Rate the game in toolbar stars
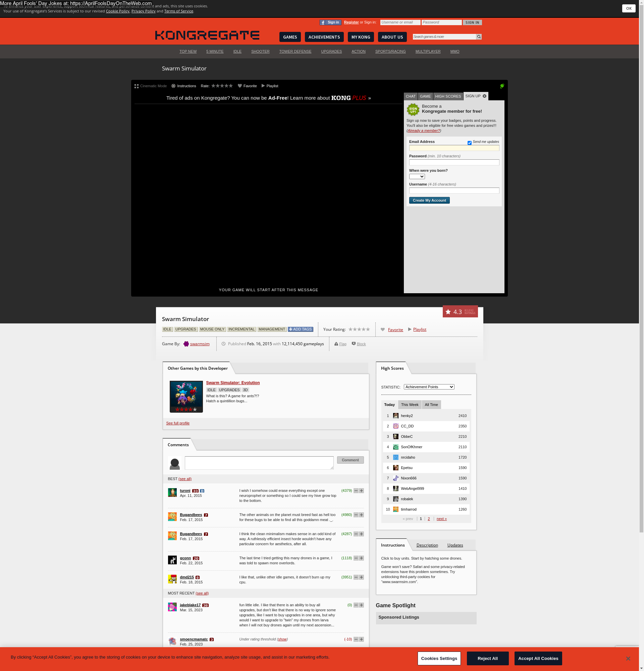 click(222, 86)
